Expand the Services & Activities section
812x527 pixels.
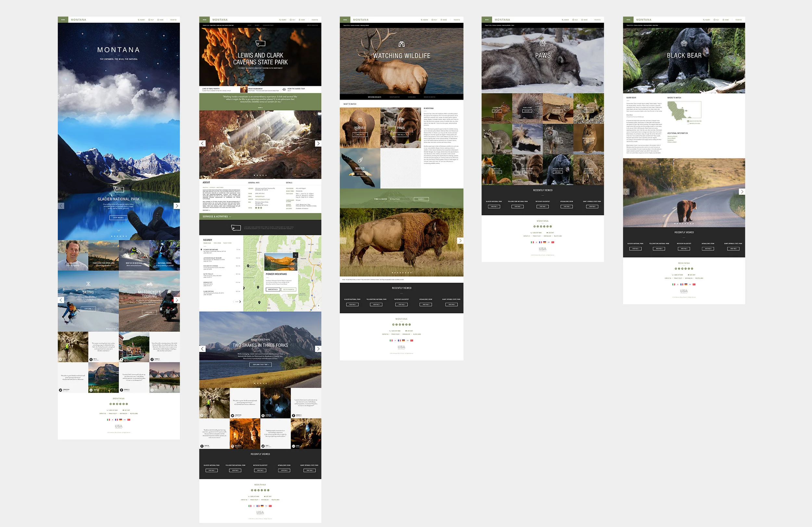pyautogui.click(x=217, y=216)
